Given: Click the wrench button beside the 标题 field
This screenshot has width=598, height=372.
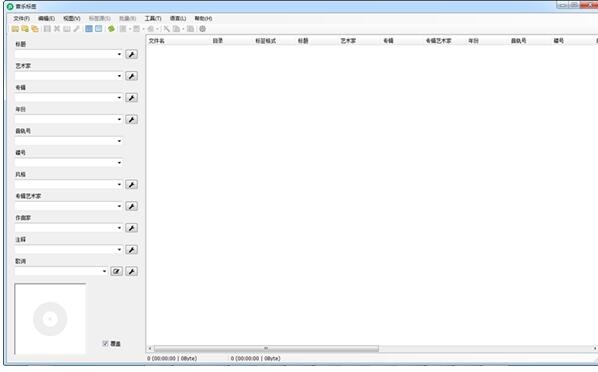Looking at the screenshot, I should pyautogui.click(x=132, y=54).
